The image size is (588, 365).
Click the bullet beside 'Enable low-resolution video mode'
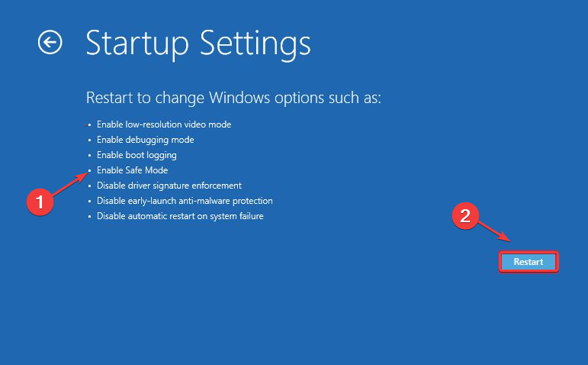tap(89, 125)
